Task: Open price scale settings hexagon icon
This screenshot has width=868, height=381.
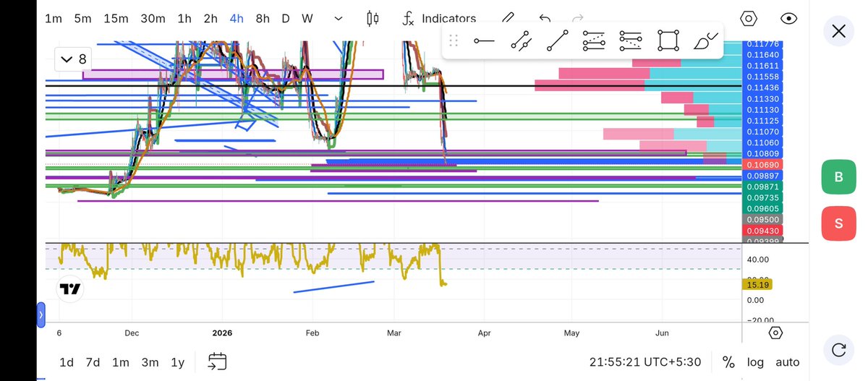Action: point(775,333)
